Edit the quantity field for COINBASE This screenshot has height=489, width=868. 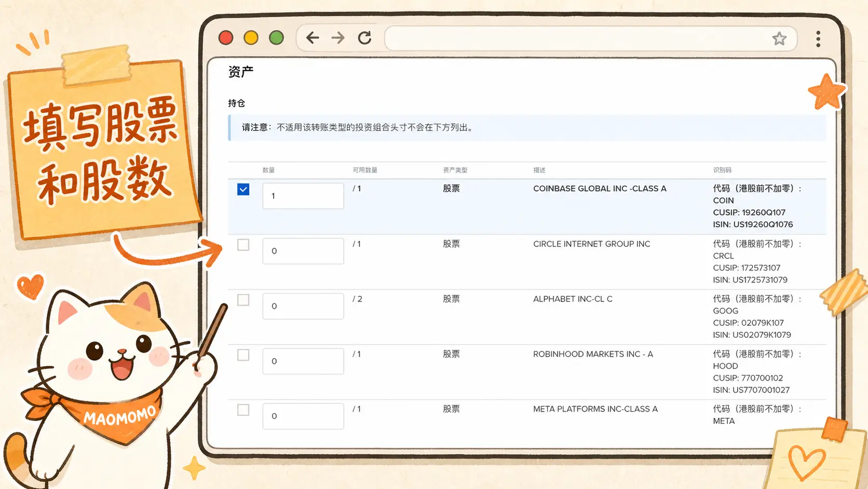pyautogui.click(x=303, y=196)
